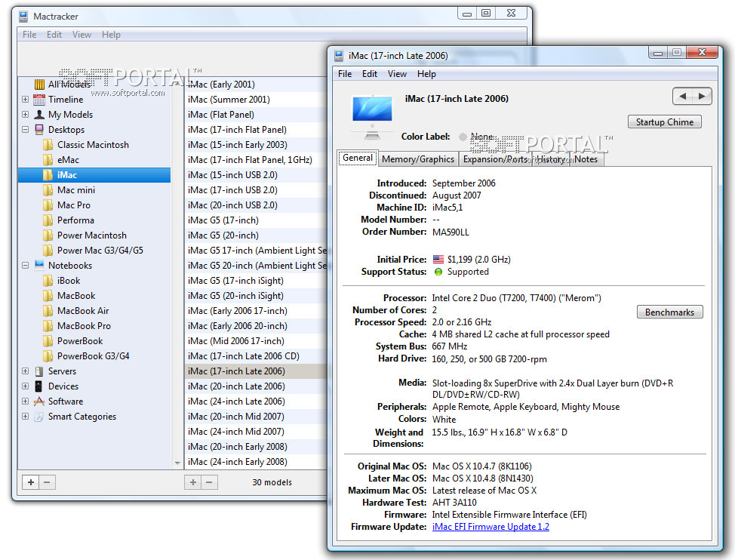Click the Desktops category icon
This screenshot has width=735, height=560.
click(39, 129)
